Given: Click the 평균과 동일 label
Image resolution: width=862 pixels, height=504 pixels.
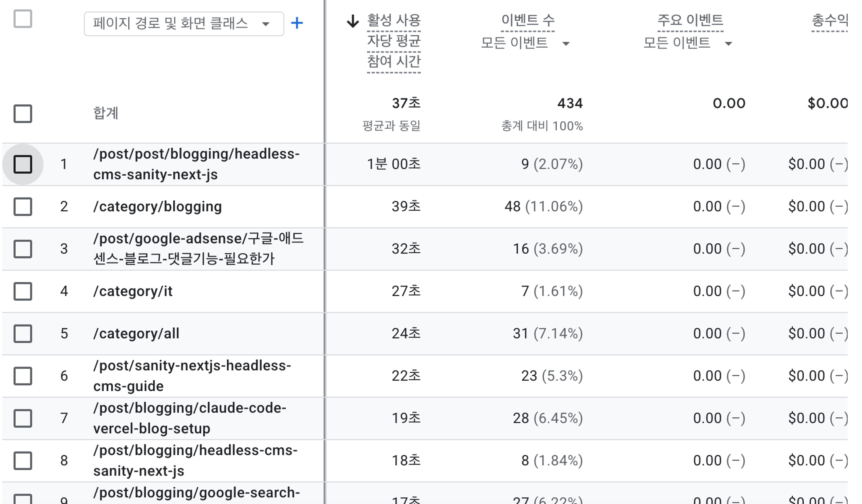Looking at the screenshot, I should pos(391,126).
